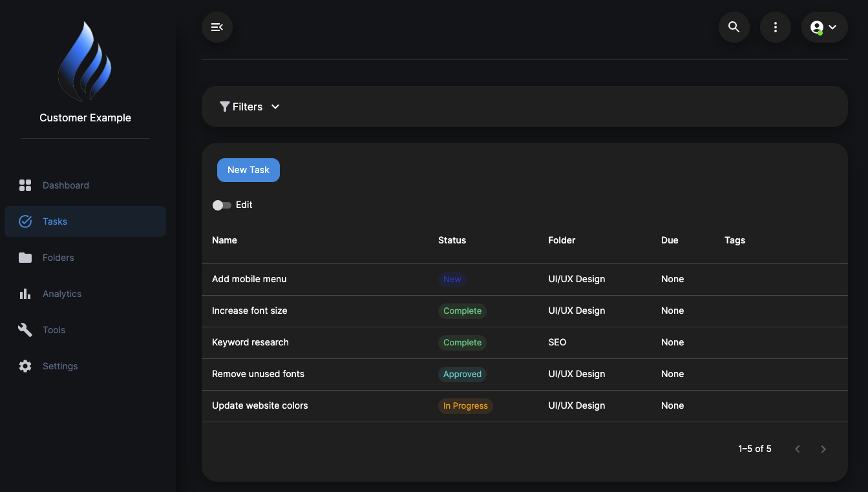Click the Folders folder icon

[25, 258]
